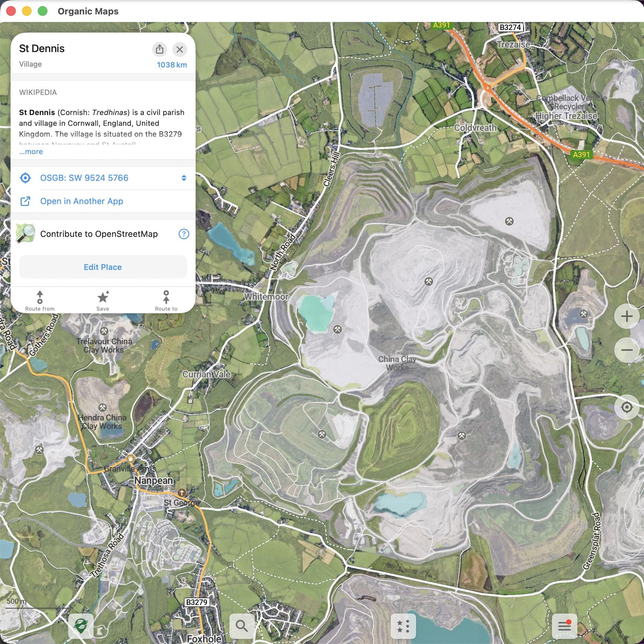Zoom in on the map
Image resolution: width=644 pixels, height=644 pixels.
click(627, 316)
